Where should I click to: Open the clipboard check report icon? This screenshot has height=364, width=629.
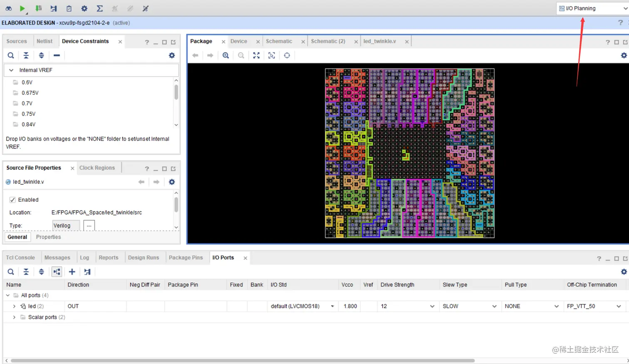tap(69, 8)
